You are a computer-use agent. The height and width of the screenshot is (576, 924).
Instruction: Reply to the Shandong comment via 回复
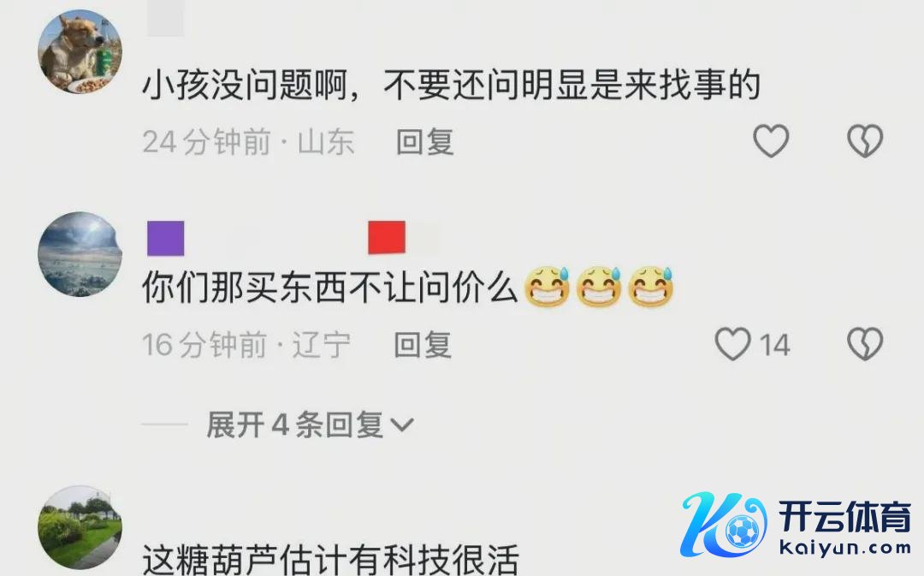pos(425,141)
